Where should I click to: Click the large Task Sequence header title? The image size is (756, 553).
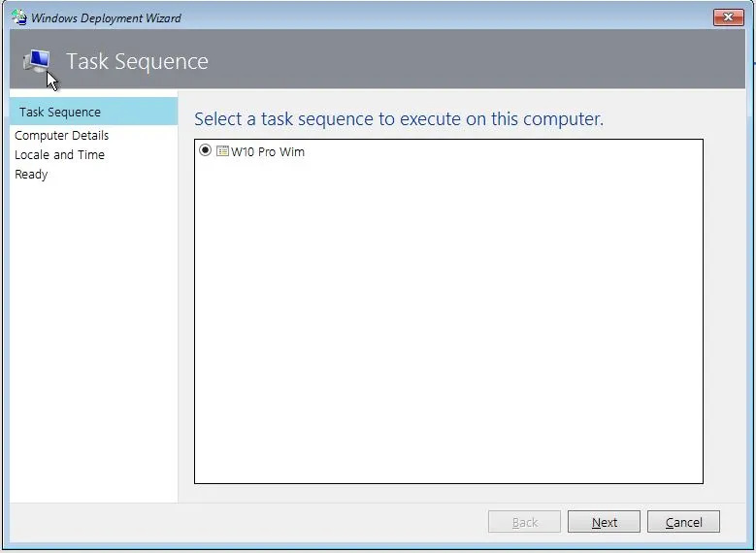[x=137, y=62]
